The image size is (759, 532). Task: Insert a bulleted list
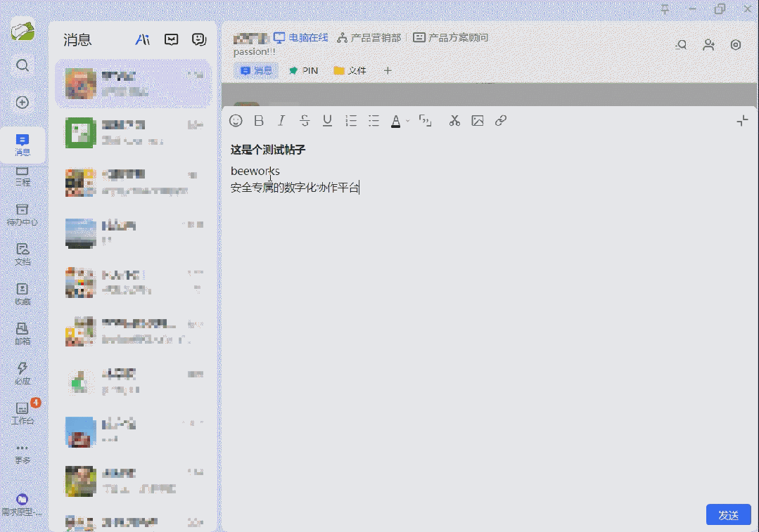pyautogui.click(x=373, y=120)
